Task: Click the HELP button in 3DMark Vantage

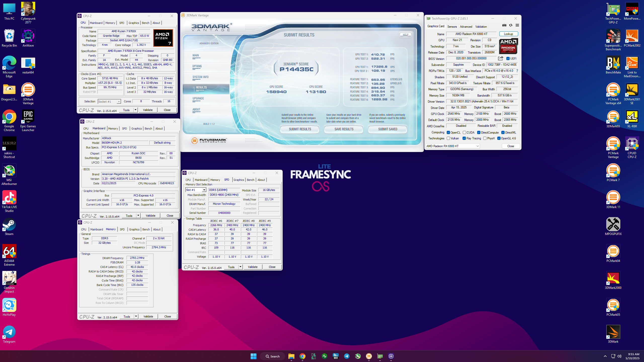Action: 405,35
